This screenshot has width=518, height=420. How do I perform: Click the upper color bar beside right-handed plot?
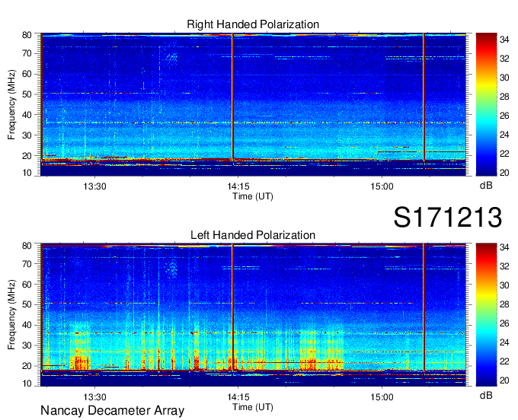pos(486,104)
